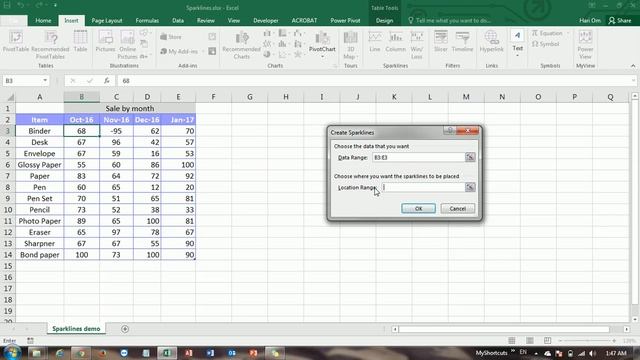Viewport: 640px width, 360px height.
Task: Click the taskbar clock 1:47 AM
Action: click(616, 353)
